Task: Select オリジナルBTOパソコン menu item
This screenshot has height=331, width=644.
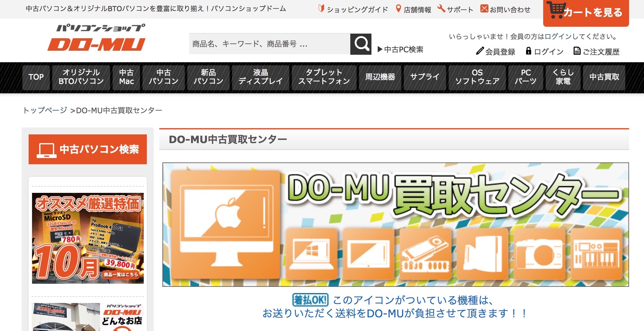Action: 81,77
